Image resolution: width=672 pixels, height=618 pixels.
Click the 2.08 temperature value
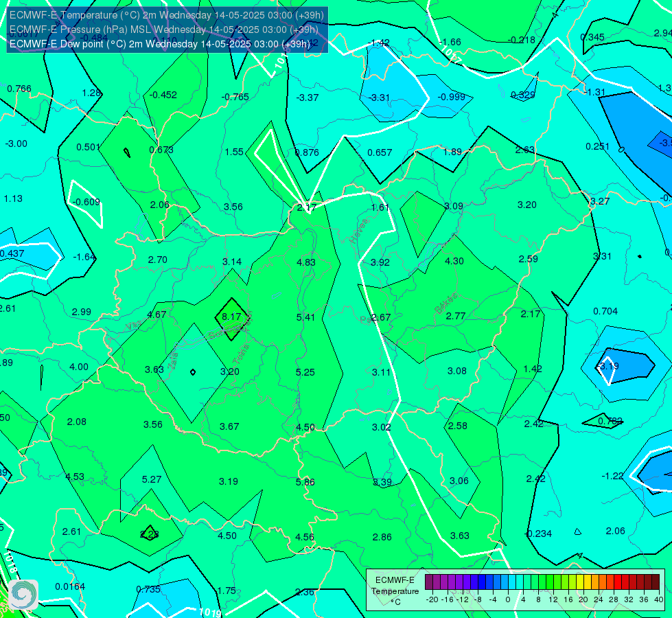pos(77,422)
